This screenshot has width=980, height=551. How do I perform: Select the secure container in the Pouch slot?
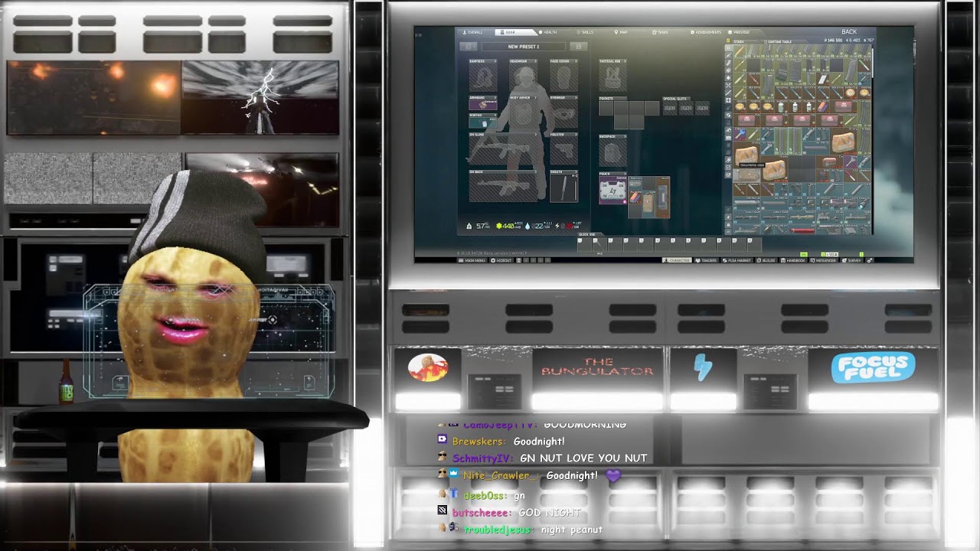pos(612,191)
